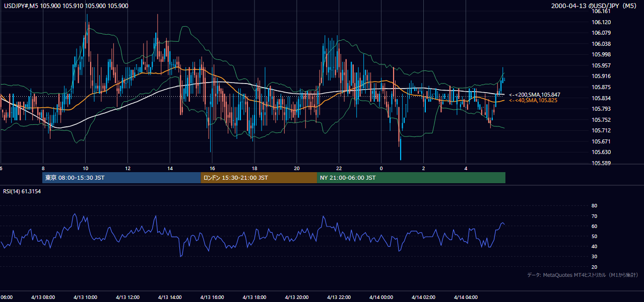
Task: Click the 'RSI(14) 61.3154' indicator label
Action: [x=22, y=191]
